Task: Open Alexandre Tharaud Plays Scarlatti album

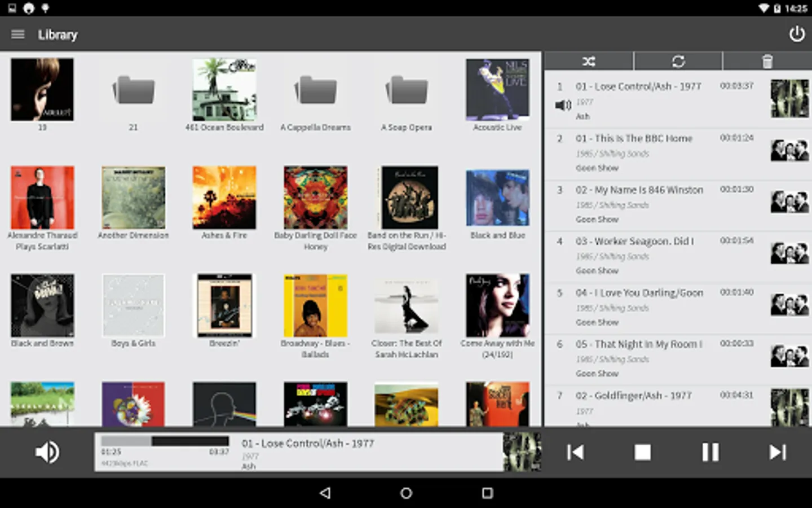Action: [42, 198]
